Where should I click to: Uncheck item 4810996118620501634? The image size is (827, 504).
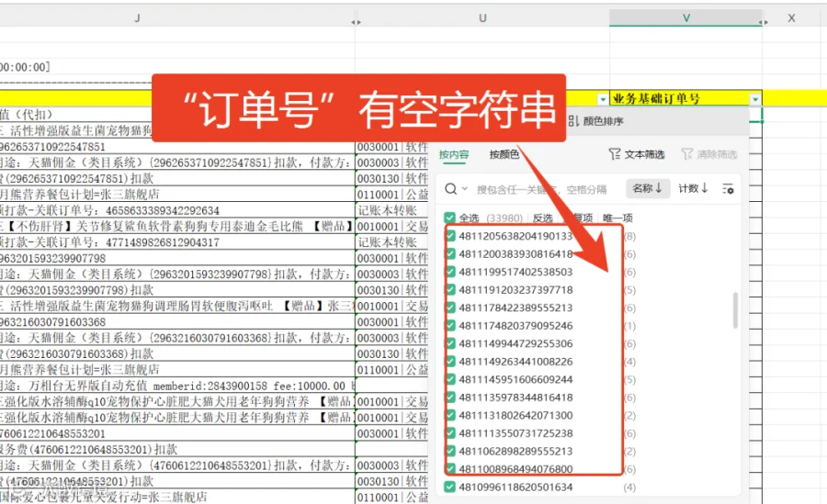450,487
